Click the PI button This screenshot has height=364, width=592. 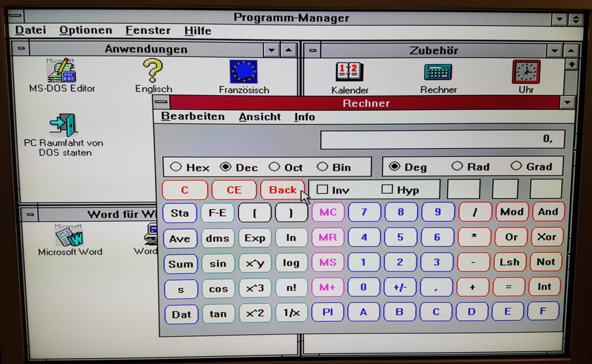(328, 312)
